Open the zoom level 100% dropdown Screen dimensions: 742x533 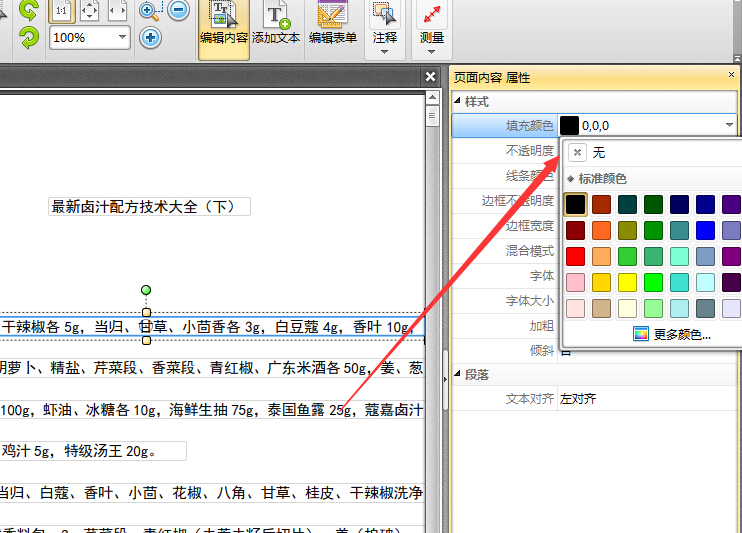tap(122, 37)
